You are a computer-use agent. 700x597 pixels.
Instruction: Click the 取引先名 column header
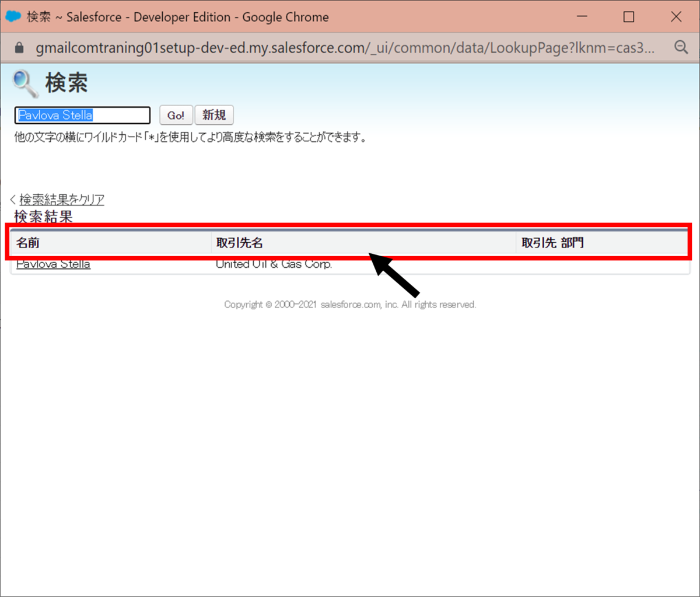click(x=240, y=243)
